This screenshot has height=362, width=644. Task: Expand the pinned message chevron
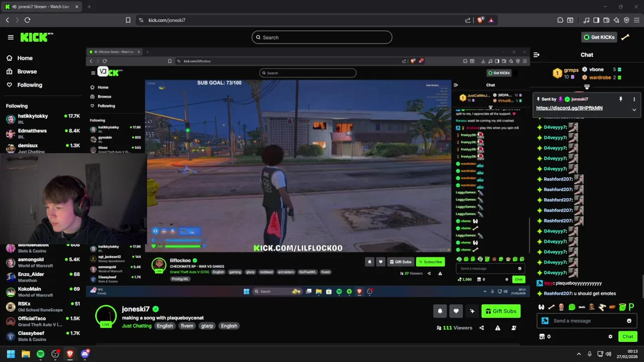(x=634, y=109)
